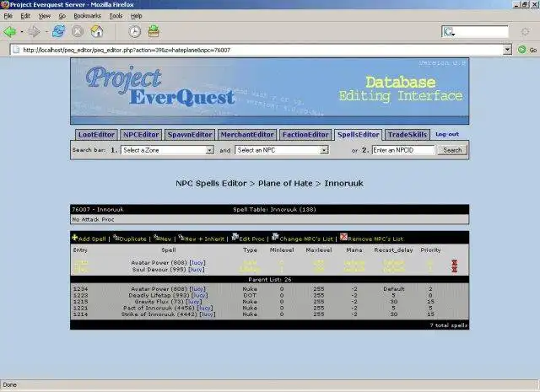Click the 'Done' status bar text
The height and width of the screenshot is (392, 540).
click(9, 384)
